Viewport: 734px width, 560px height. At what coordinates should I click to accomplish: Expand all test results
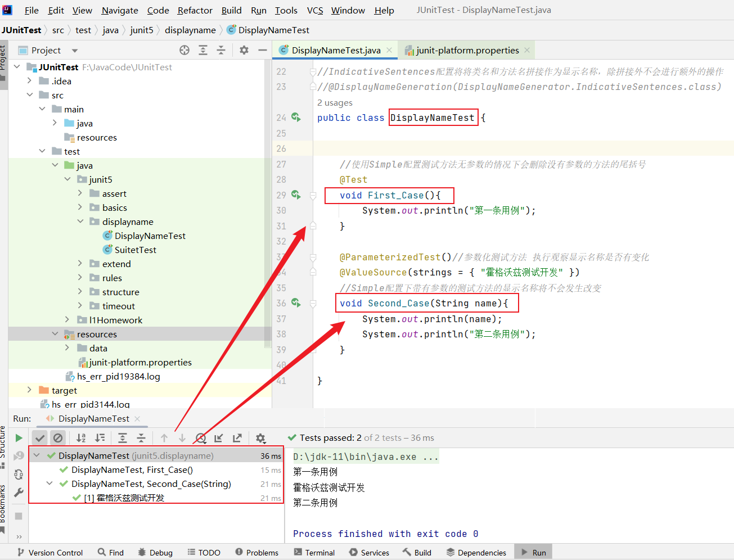pos(123,438)
